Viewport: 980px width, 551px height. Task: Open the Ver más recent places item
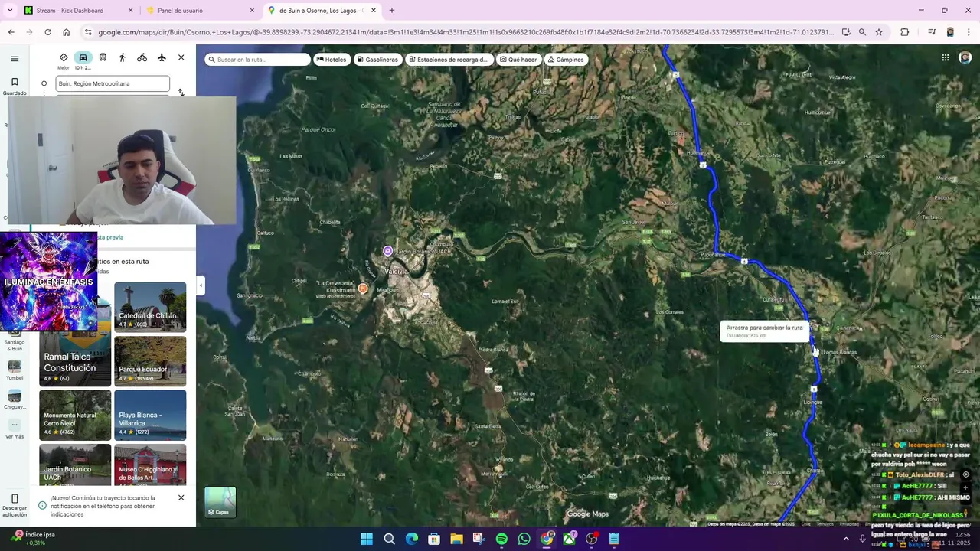pyautogui.click(x=15, y=429)
